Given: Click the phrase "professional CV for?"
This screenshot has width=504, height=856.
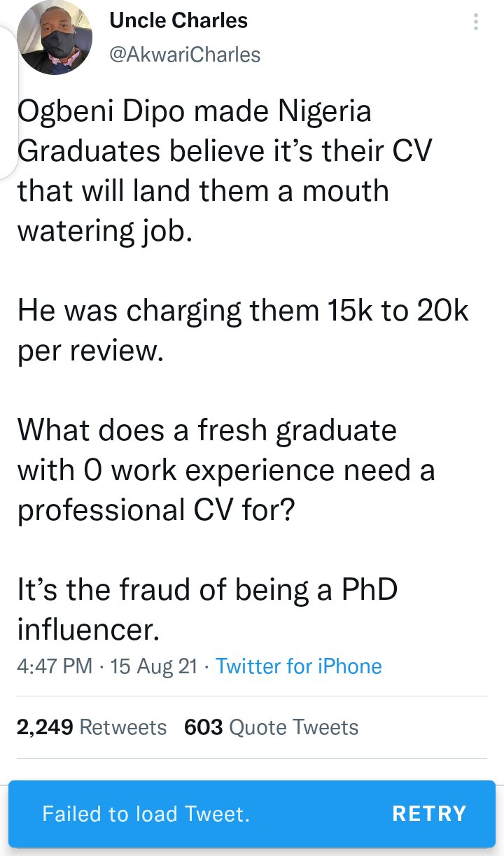Looking at the screenshot, I should point(157,510).
